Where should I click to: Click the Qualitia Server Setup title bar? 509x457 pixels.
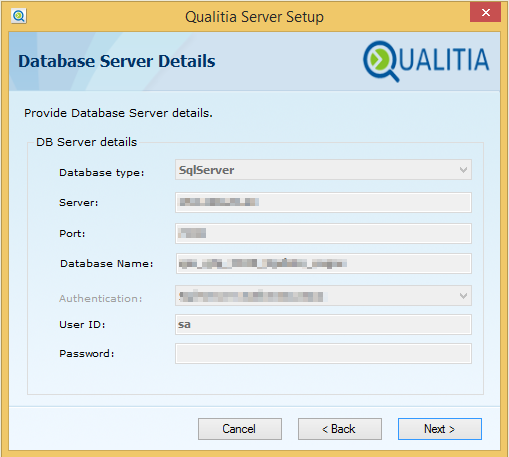click(254, 17)
